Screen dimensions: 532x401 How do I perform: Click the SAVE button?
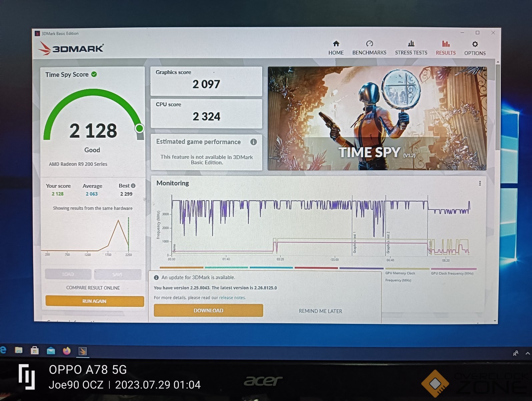click(117, 274)
